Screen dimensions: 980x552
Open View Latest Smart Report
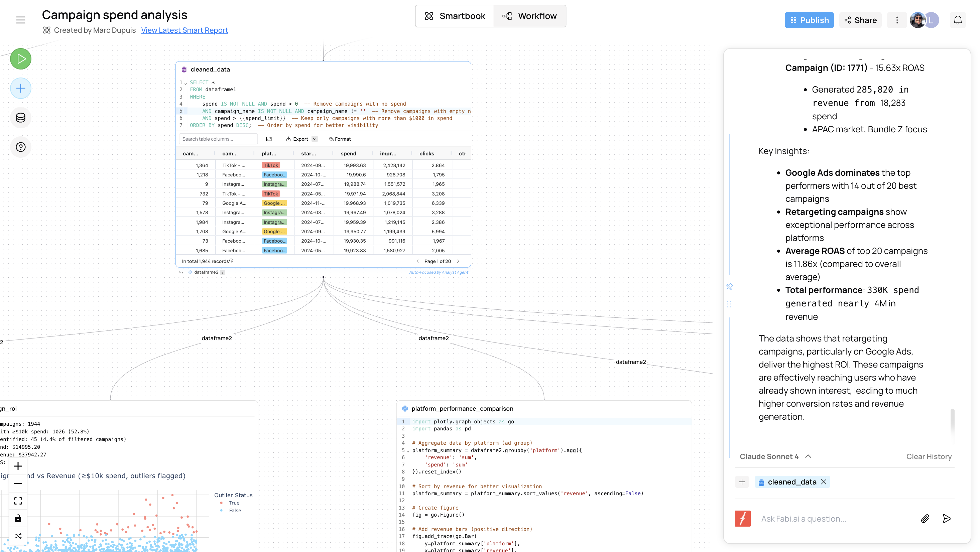coord(185,30)
